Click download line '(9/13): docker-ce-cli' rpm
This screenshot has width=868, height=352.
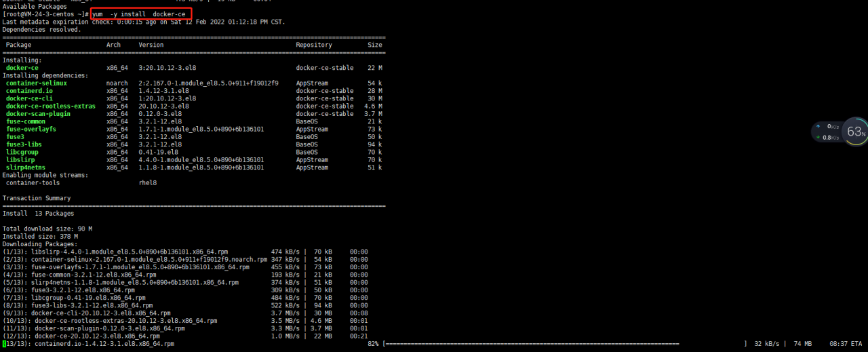click(86, 313)
